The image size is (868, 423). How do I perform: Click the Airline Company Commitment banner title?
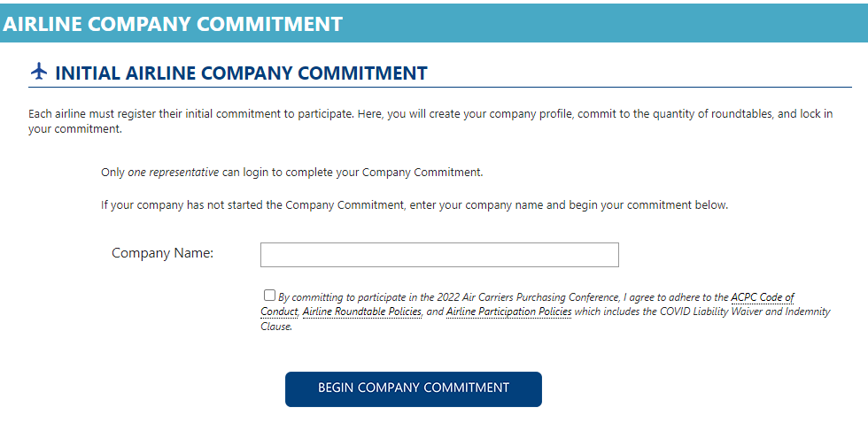coord(173,24)
